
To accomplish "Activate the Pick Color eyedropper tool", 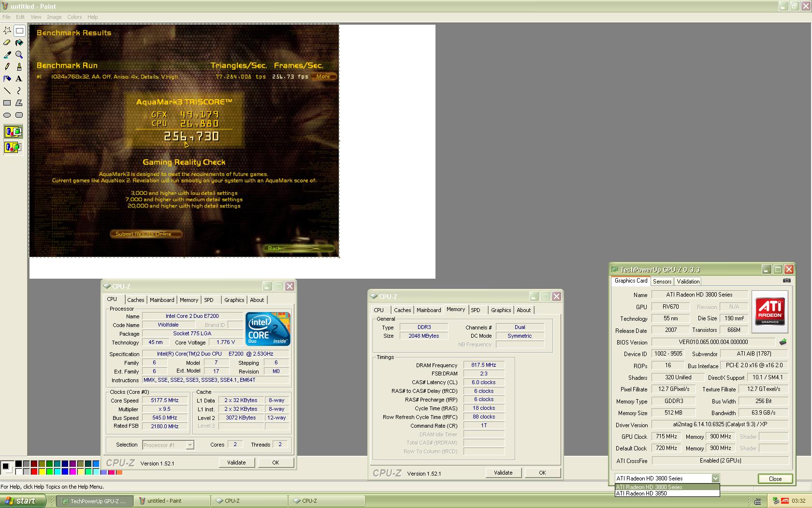I will 7,55.
